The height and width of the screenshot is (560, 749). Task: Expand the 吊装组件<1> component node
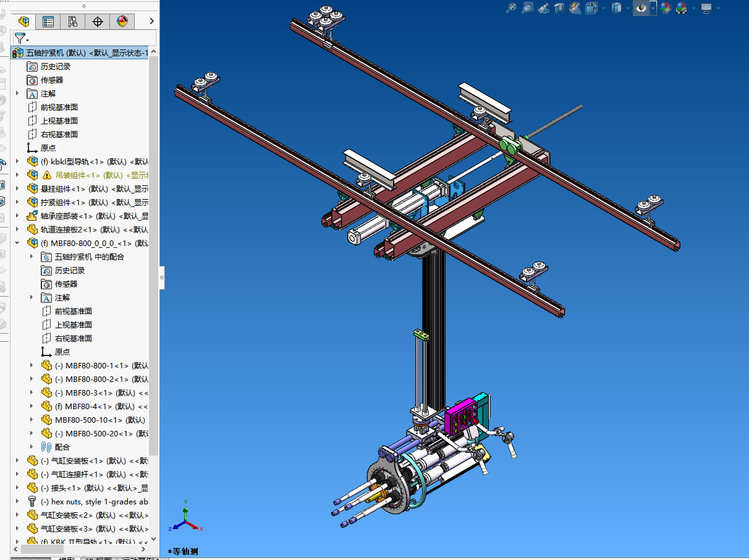tap(17, 175)
